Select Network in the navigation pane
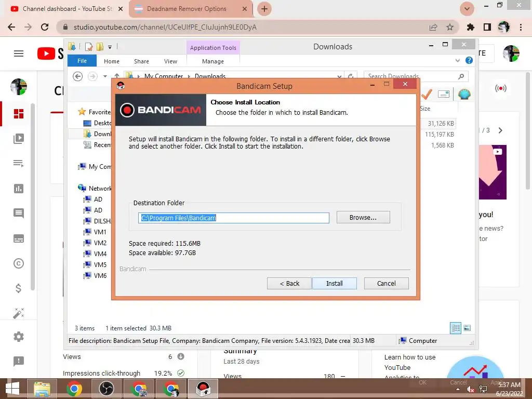532x399 pixels. coord(95,188)
